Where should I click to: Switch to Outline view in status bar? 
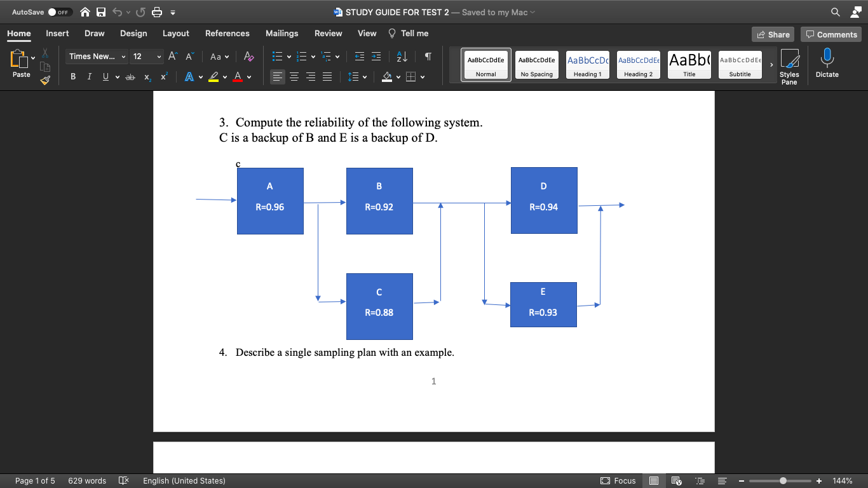[x=700, y=480]
